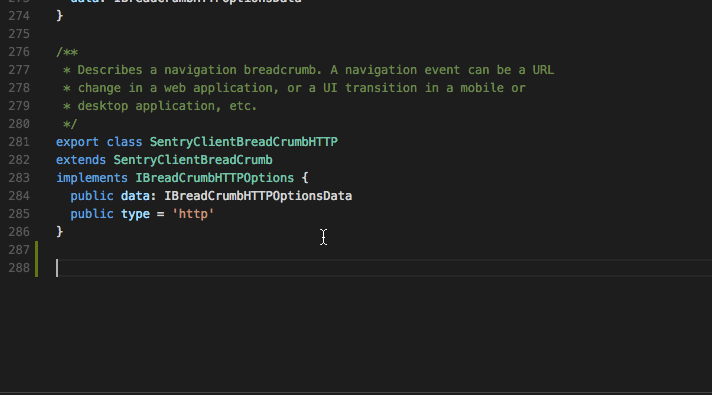Screen dimensions: 712x395
Task: Click the word 'Describes' in the comment
Action: click(x=110, y=70)
